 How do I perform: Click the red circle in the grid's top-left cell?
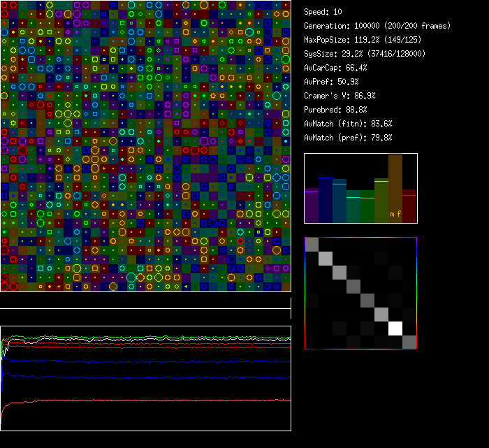click(5, 5)
